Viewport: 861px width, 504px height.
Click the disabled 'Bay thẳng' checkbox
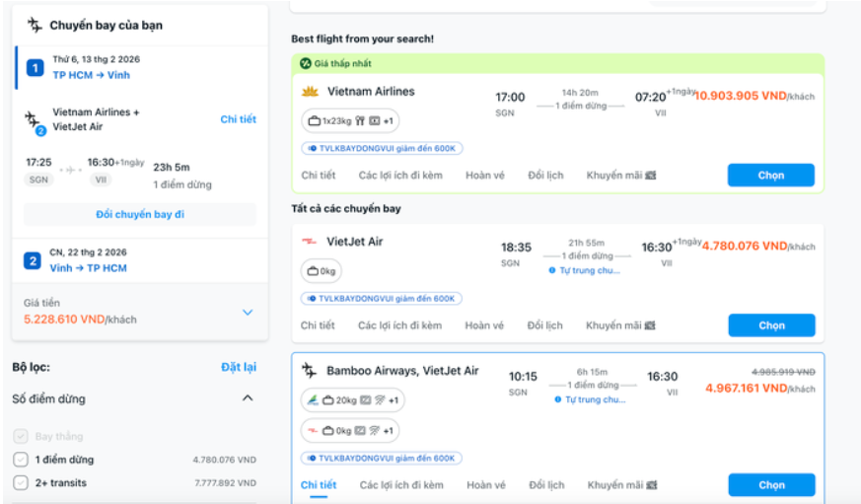click(x=21, y=436)
